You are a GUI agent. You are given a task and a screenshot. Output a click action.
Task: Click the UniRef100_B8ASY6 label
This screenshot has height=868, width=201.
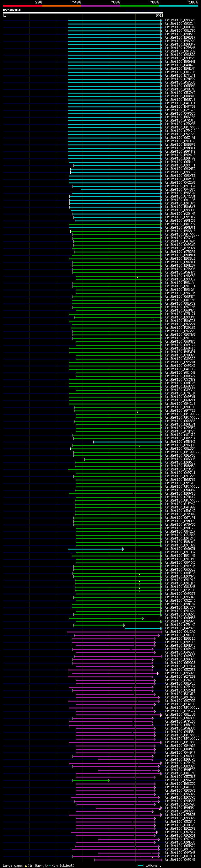[180, 207]
